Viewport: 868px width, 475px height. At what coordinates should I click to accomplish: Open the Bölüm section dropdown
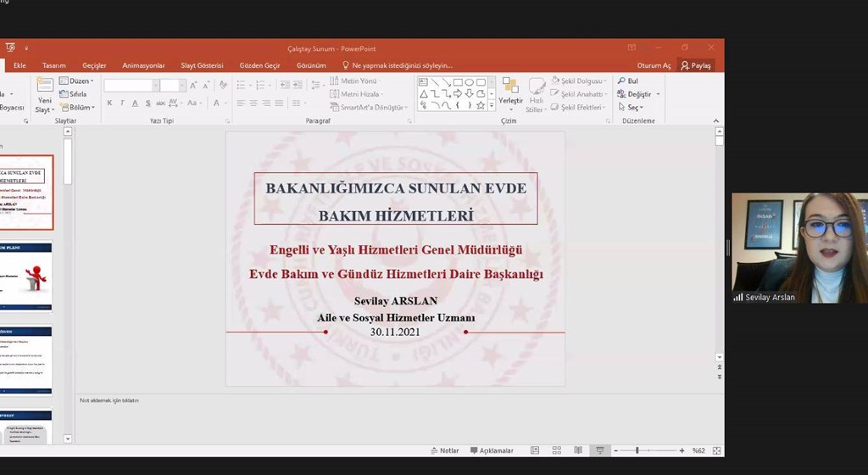78,108
